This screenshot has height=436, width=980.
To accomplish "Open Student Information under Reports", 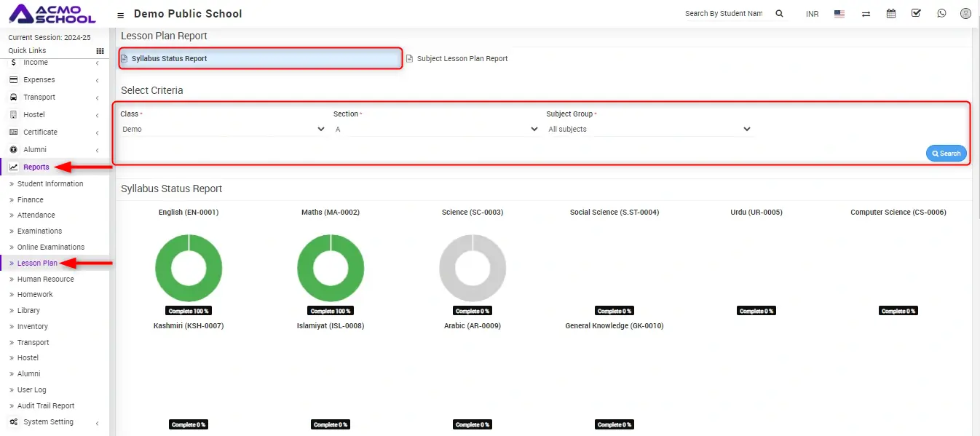I will click(50, 184).
